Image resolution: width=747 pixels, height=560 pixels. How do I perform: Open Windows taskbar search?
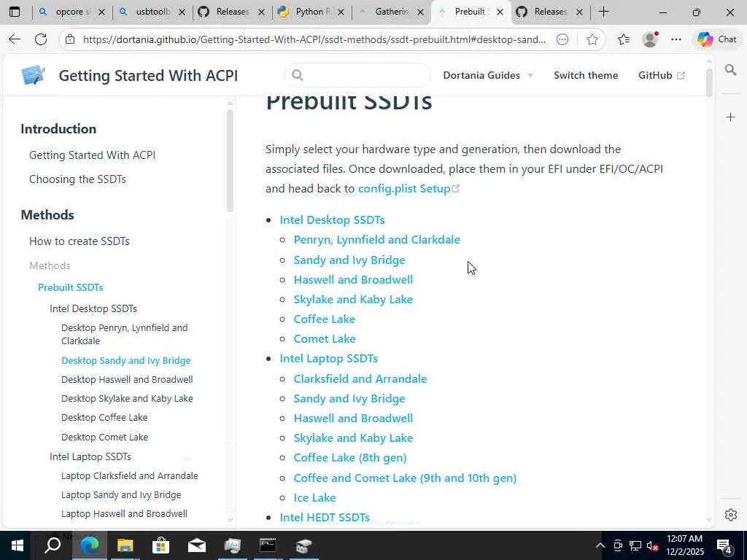(52, 545)
